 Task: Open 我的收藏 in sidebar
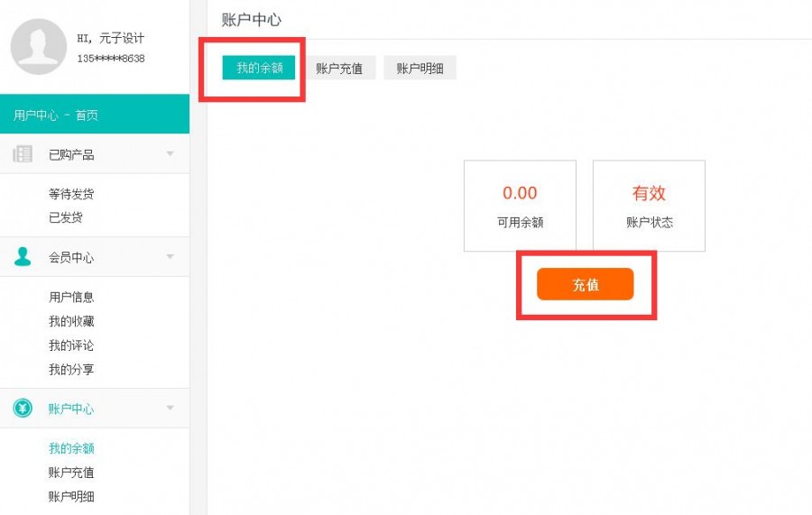pos(71,321)
